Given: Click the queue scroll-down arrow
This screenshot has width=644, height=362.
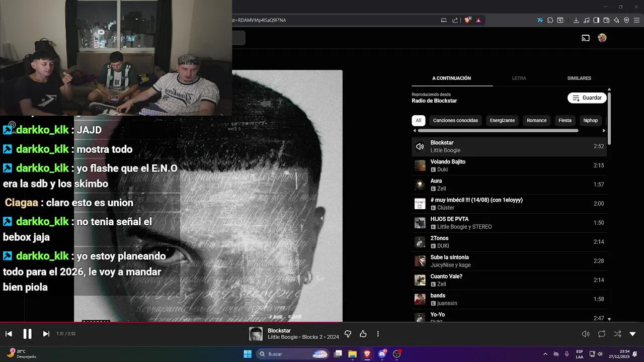Looking at the screenshot, I should pyautogui.click(x=609, y=319).
